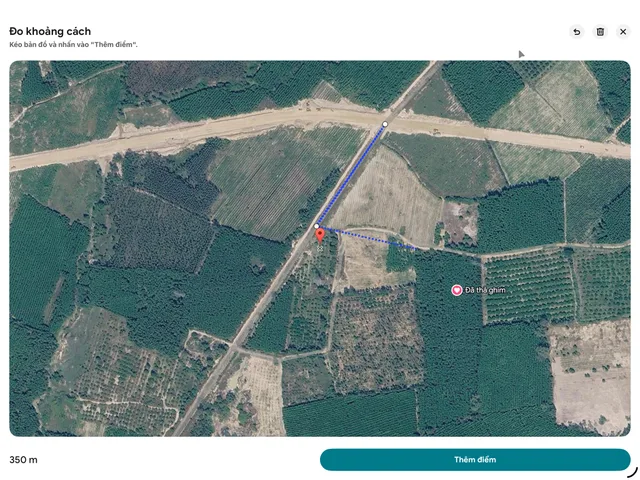Click the bare sandy plot at map's right edge
The image size is (640, 480).
pyautogui.click(x=592, y=376)
